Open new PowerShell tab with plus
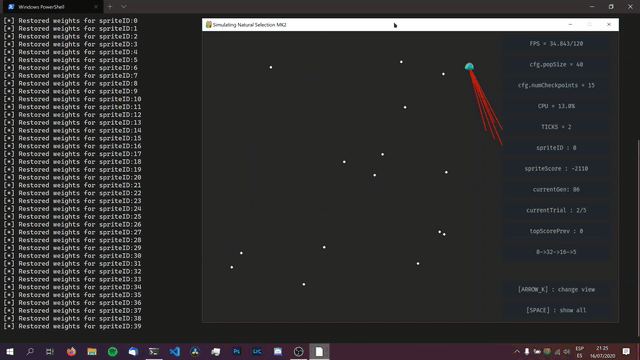The width and height of the screenshot is (640, 360). [x=110, y=7]
